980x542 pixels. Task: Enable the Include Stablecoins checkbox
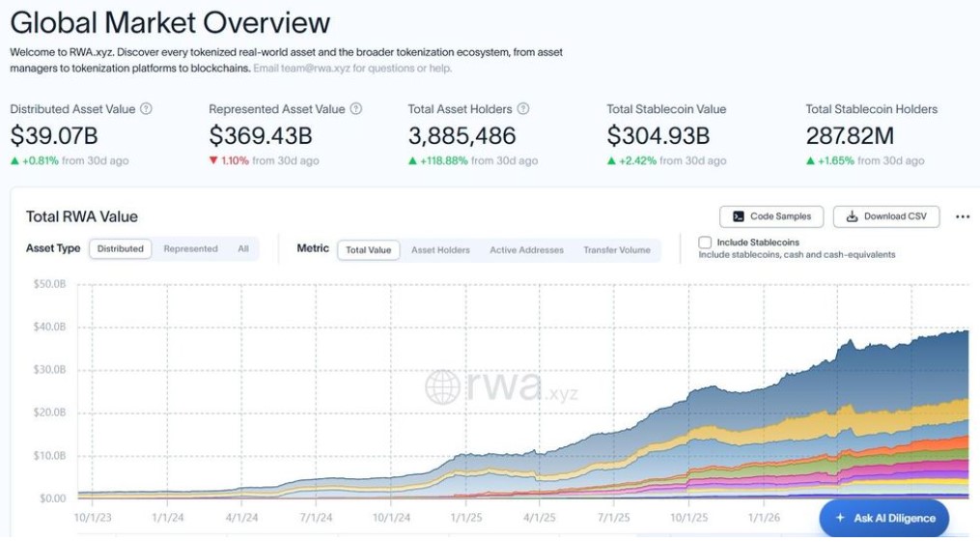pyautogui.click(x=705, y=242)
